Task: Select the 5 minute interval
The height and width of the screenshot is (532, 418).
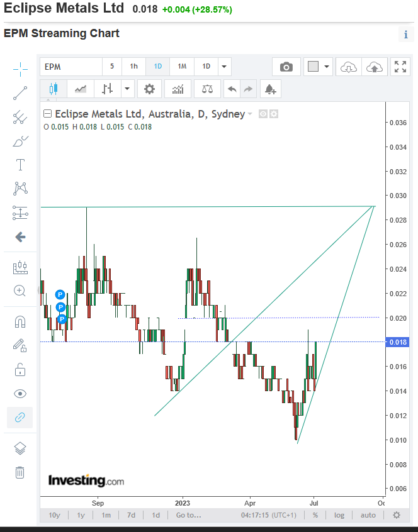Action: pos(111,67)
